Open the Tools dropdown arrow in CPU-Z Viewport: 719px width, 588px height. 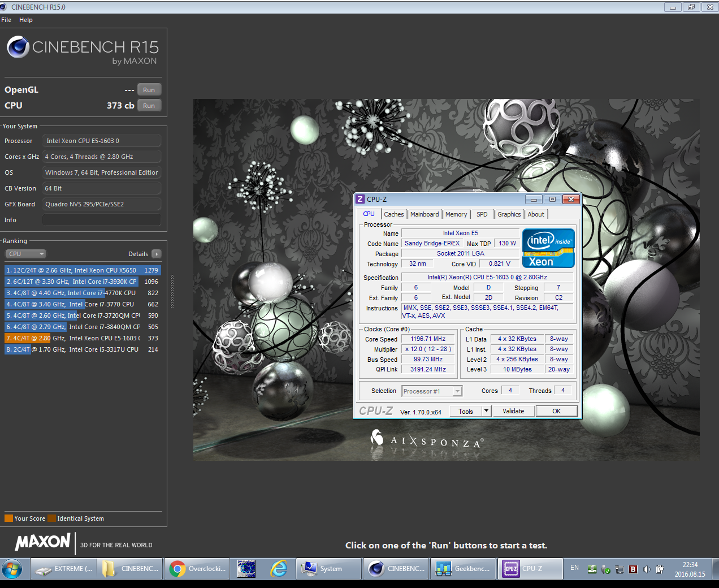pos(486,411)
